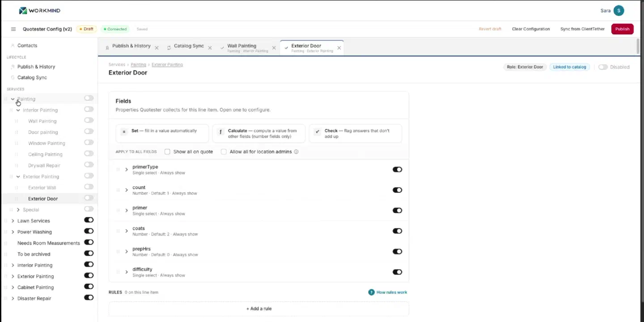Collapse the Interior Painting subgroup under Painting
644x322 pixels.
18,110
